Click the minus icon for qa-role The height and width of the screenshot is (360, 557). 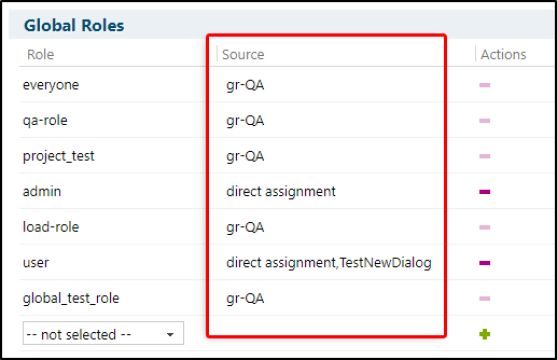(x=485, y=120)
